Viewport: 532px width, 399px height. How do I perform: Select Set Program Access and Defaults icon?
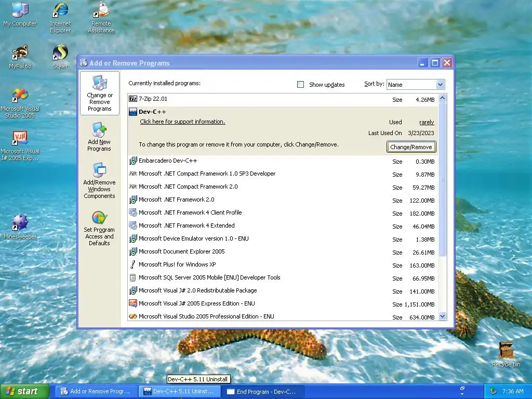99,228
